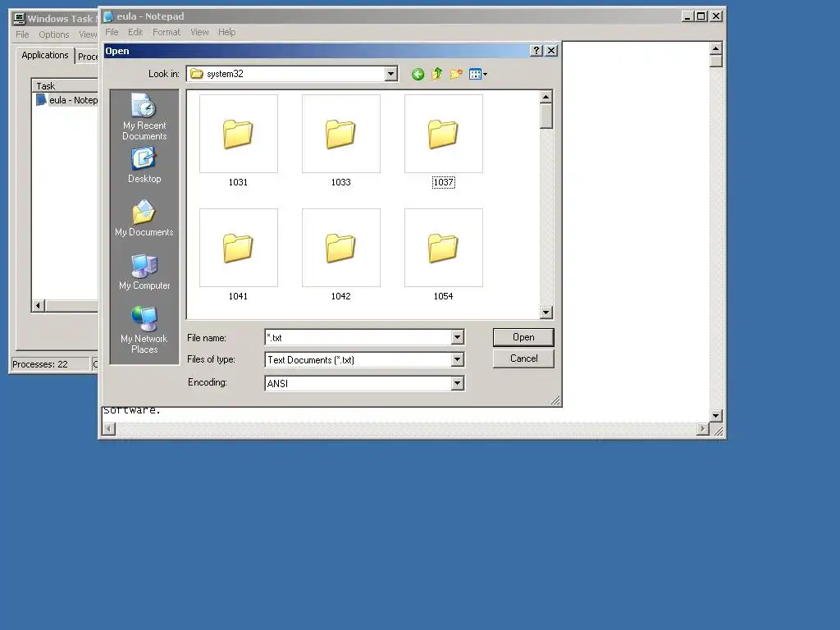Open My Recent Documents place
This screenshot has width=840, height=630.
click(x=144, y=116)
